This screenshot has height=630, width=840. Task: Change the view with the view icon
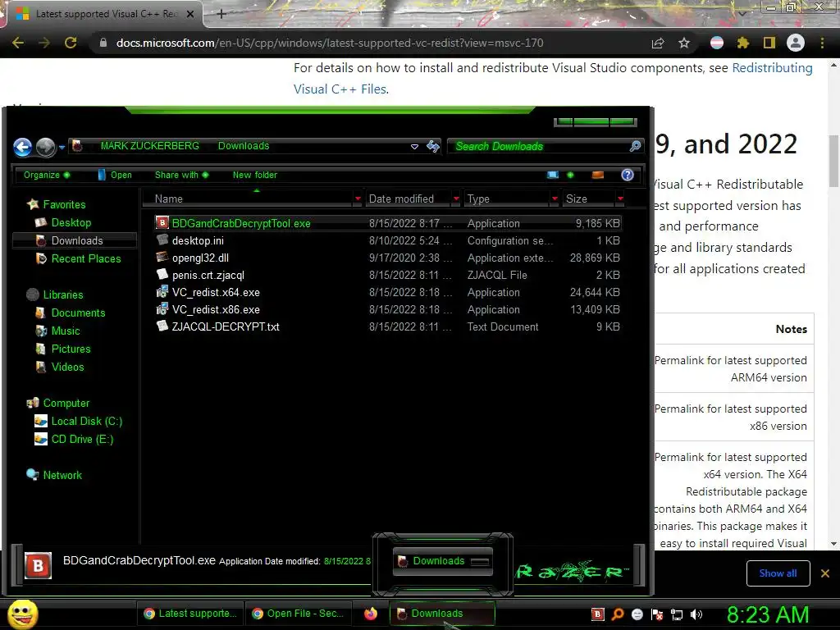553,175
